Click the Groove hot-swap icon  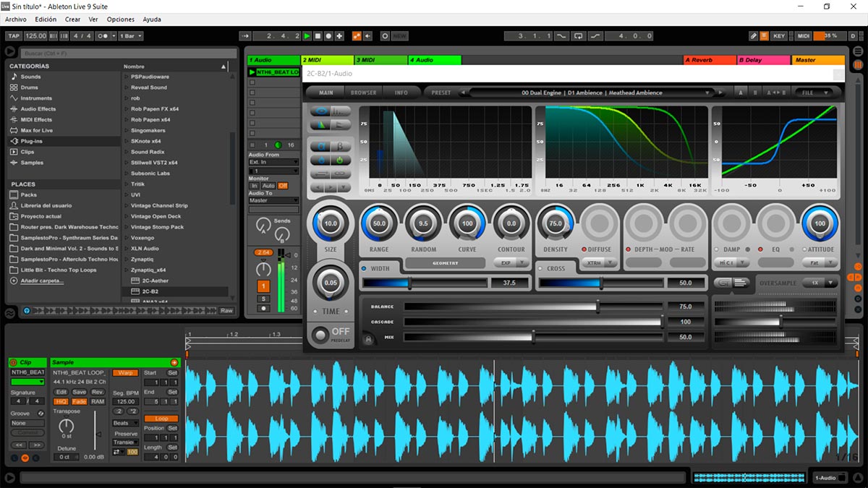pyautogui.click(x=41, y=414)
